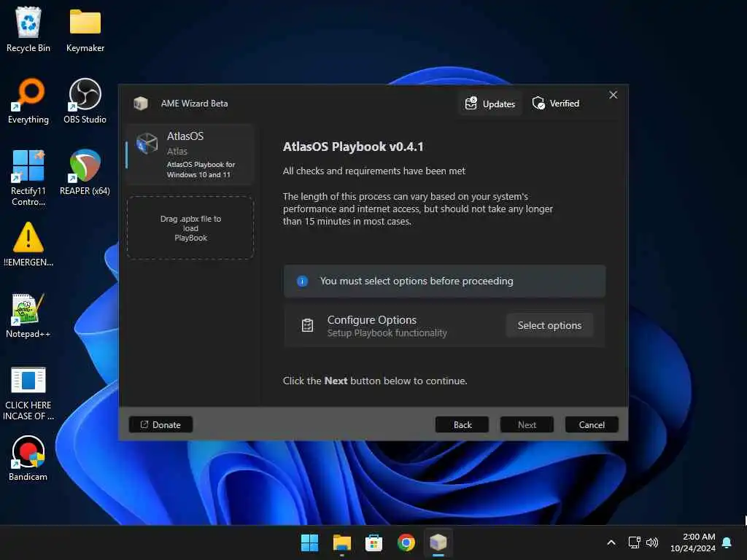Click the Next button

coord(527,425)
